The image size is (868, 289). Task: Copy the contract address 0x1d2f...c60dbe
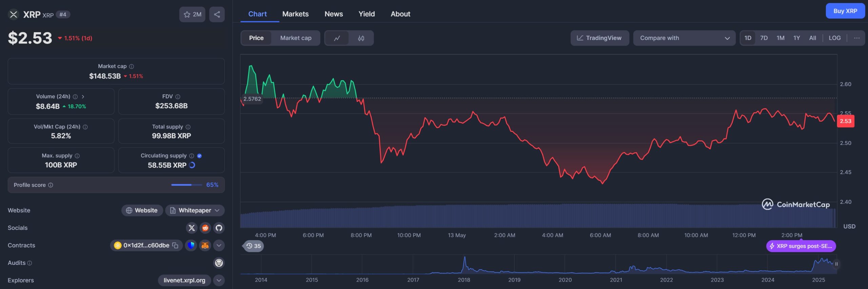(175, 245)
